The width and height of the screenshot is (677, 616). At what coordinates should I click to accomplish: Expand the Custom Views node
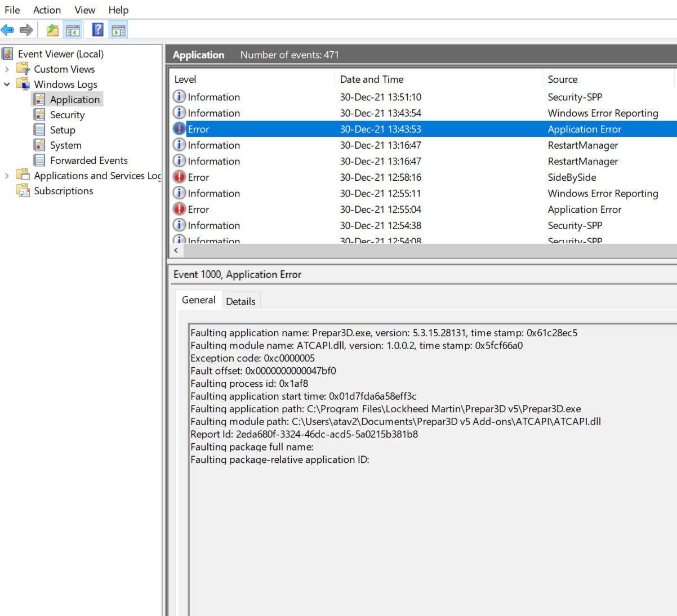tap(7, 69)
